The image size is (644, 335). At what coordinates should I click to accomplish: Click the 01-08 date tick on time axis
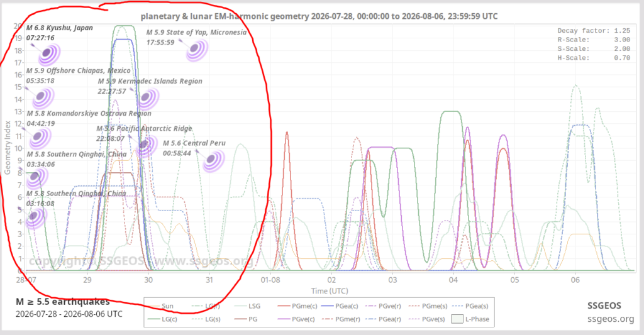tap(270, 280)
